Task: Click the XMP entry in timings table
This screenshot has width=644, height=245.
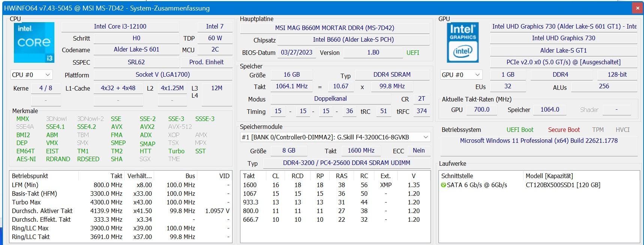Action: click(x=386, y=185)
